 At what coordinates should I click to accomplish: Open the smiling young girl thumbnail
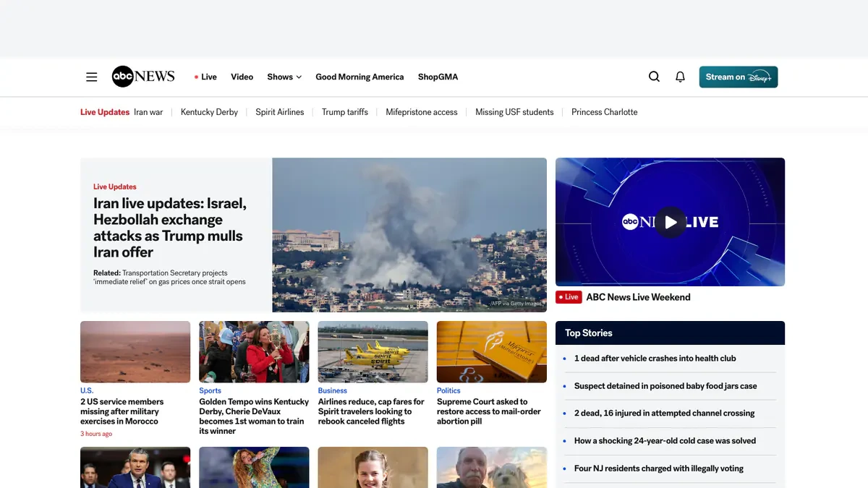[373, 467]
